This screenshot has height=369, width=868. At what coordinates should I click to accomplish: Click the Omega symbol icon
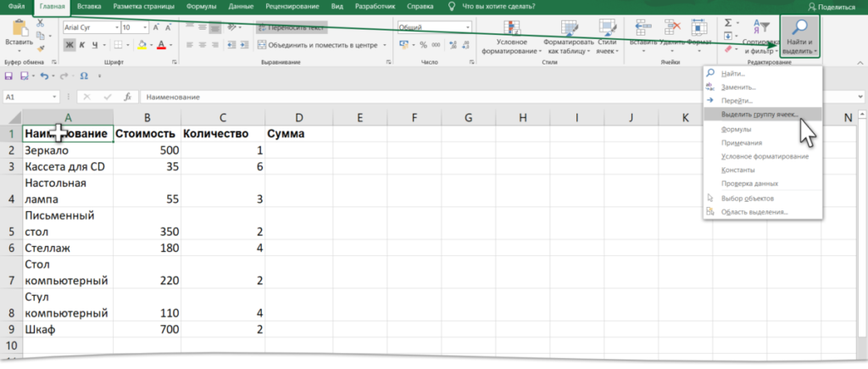[x=84, y=75]
